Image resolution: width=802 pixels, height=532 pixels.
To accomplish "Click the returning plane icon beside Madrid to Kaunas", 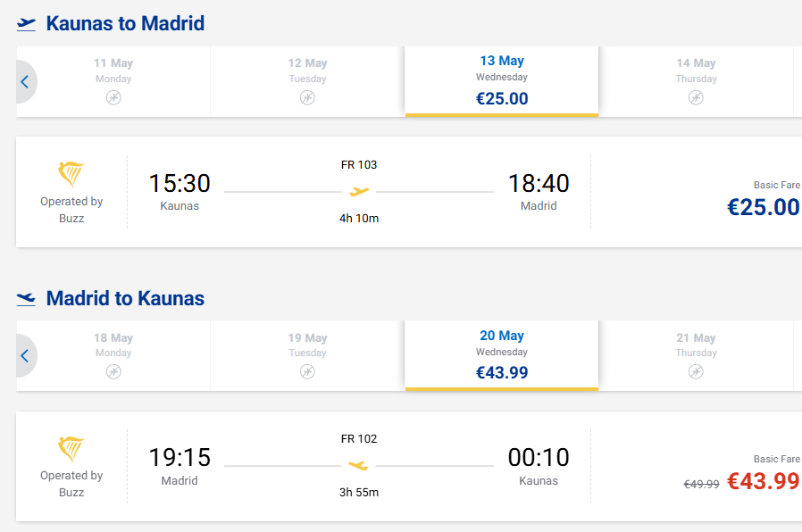I will (x=27, y=299).
